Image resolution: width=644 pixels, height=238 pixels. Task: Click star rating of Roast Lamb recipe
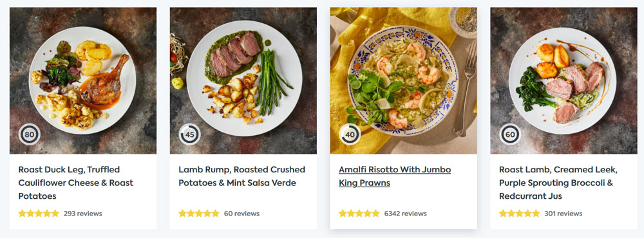tap(519, 214)
